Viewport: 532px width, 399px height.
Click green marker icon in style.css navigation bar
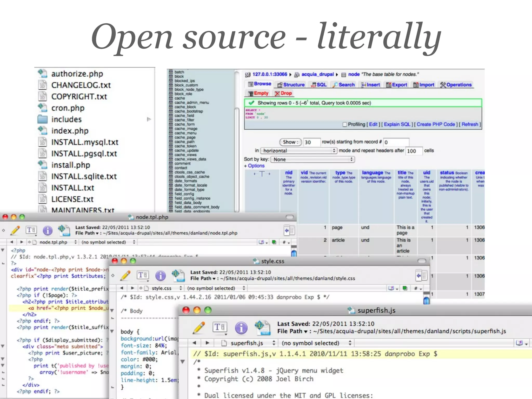point(405,288)
